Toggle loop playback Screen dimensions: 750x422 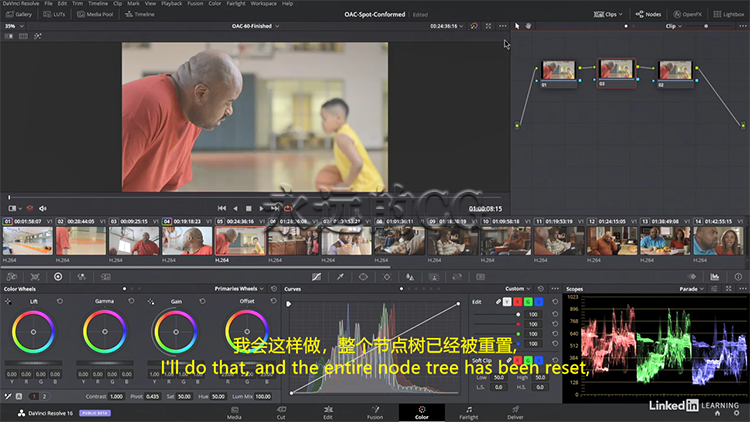coord(288,208)
